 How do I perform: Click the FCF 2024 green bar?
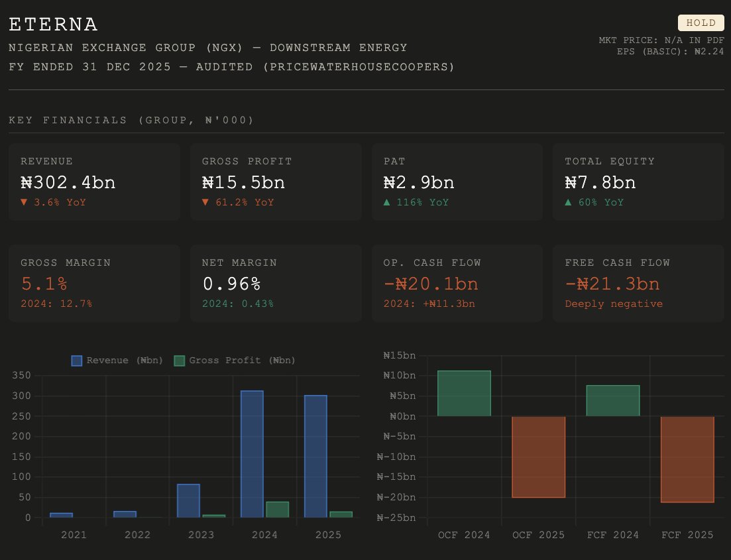point(612,401)
